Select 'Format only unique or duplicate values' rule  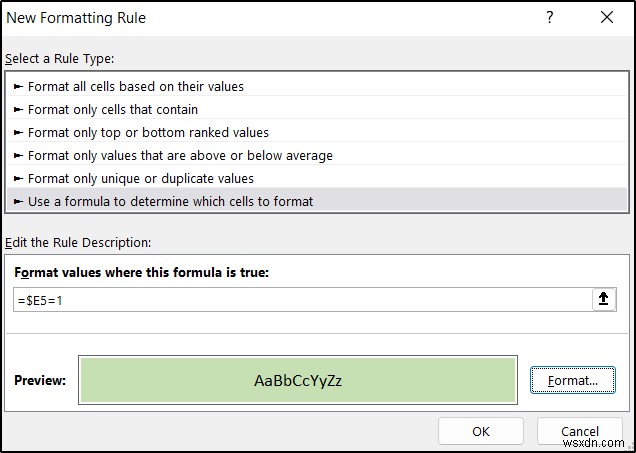pos(140,179)
